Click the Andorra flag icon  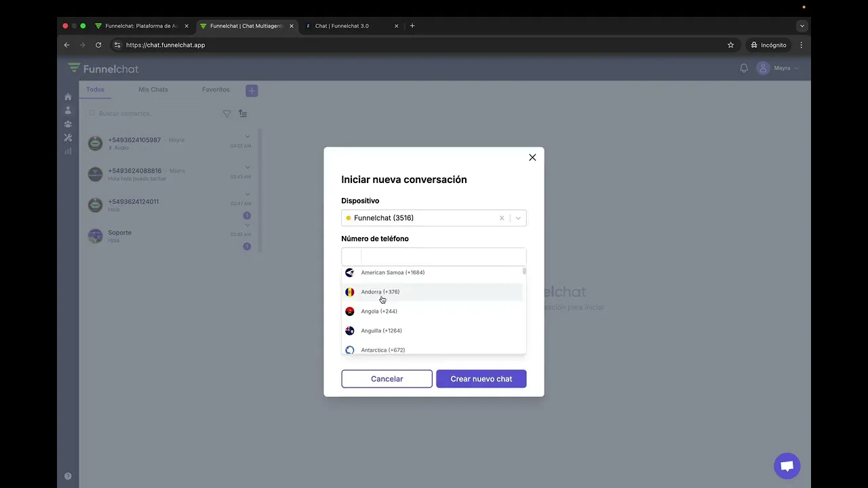click(x=350, y=292)
